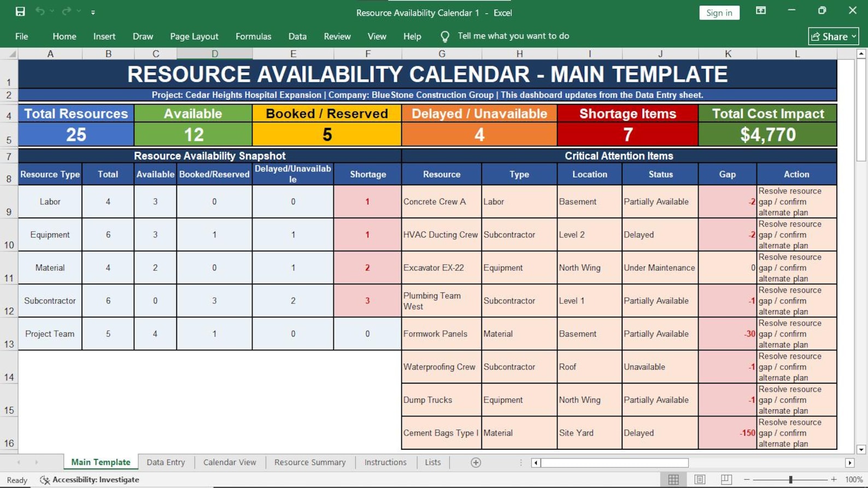Image resolution: width=868 pixels, height=488 pixels.
Task: Open Customize Quick Access Toolbar dropdown
Action: coord(93,12)
